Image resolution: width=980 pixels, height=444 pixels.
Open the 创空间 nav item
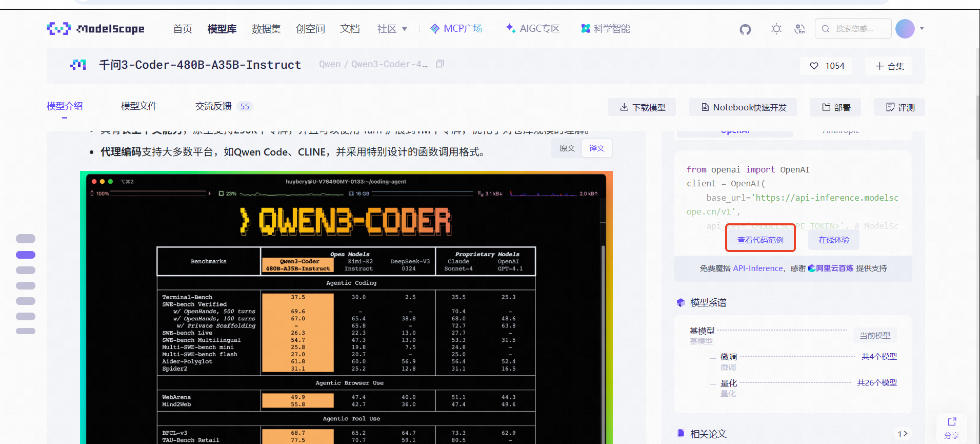(310, 29)
